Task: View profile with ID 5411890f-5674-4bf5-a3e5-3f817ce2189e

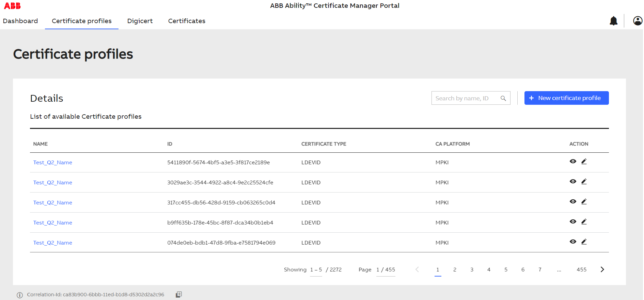Action: point(573,161)
